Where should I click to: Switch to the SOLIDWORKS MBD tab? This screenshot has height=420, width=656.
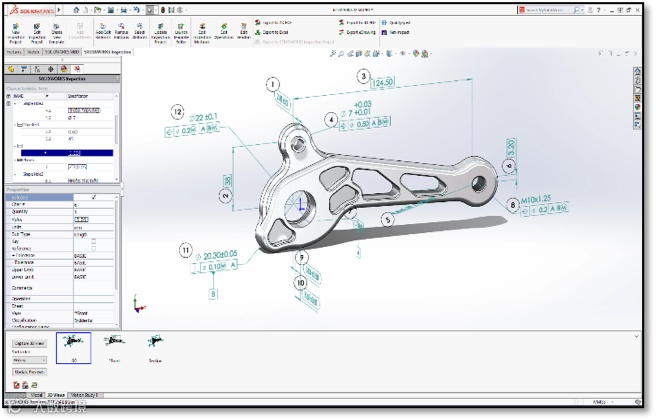[x=62, y=52]
